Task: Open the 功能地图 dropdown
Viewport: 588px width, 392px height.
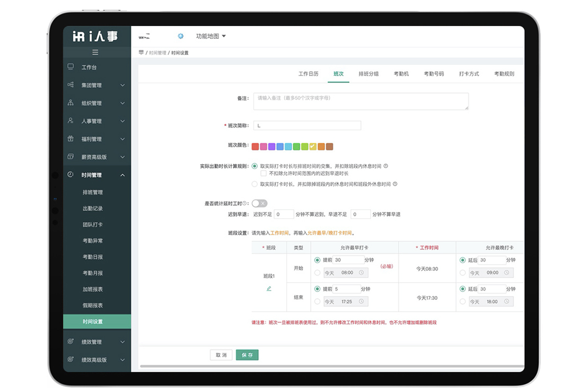Action: pyautogui.click(x=211, y=36)
